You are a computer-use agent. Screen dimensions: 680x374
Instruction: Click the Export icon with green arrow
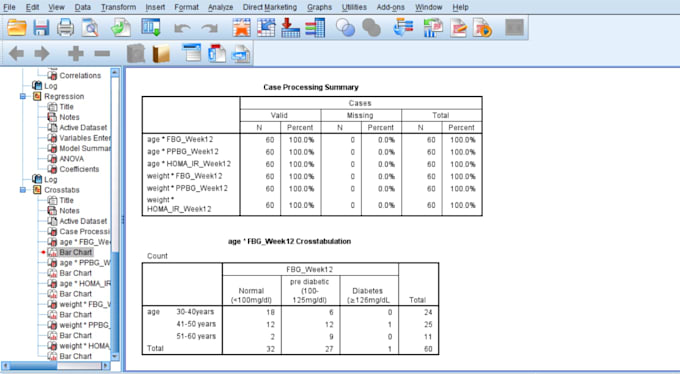click(x=121, y=28)
